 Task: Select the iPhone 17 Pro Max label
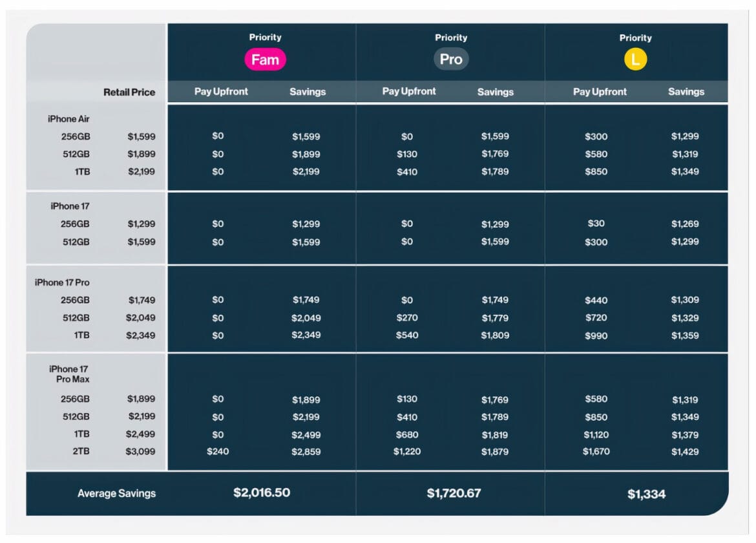69,374
